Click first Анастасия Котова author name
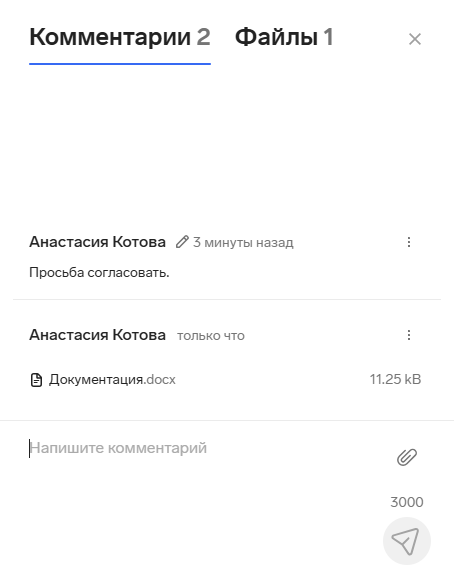The width and height of the screenshot is (454, 578). tap(97, 242)
